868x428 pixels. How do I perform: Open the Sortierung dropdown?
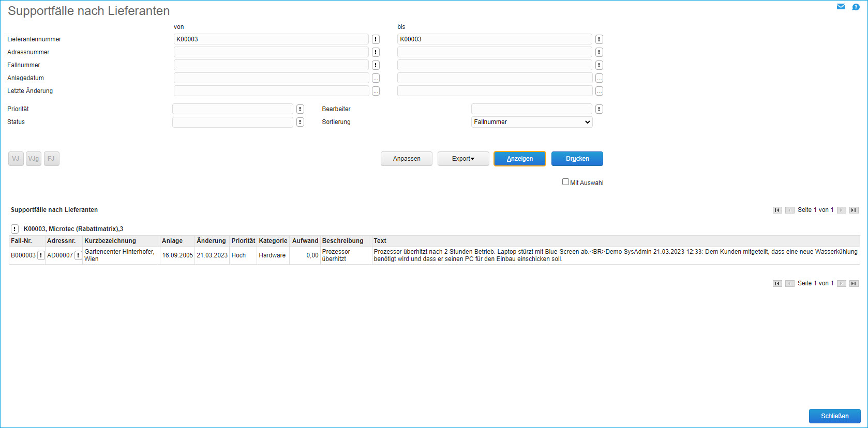point(531,122)
